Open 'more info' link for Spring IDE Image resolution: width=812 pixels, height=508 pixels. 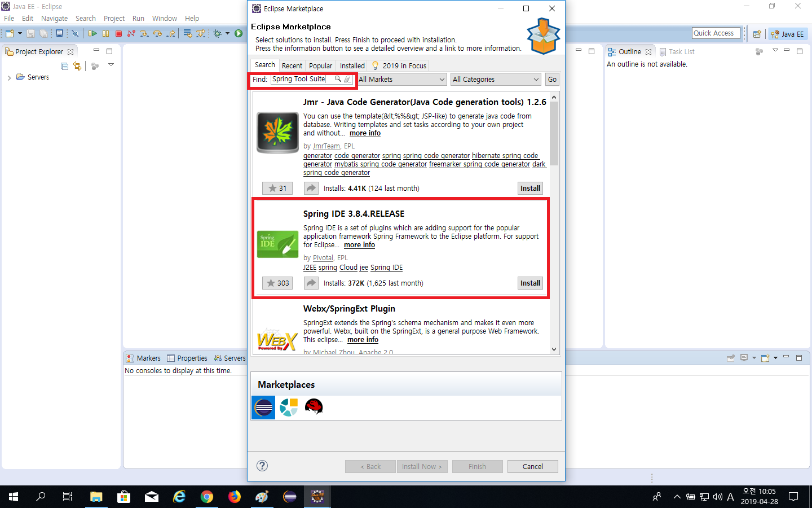click(359, 245)
